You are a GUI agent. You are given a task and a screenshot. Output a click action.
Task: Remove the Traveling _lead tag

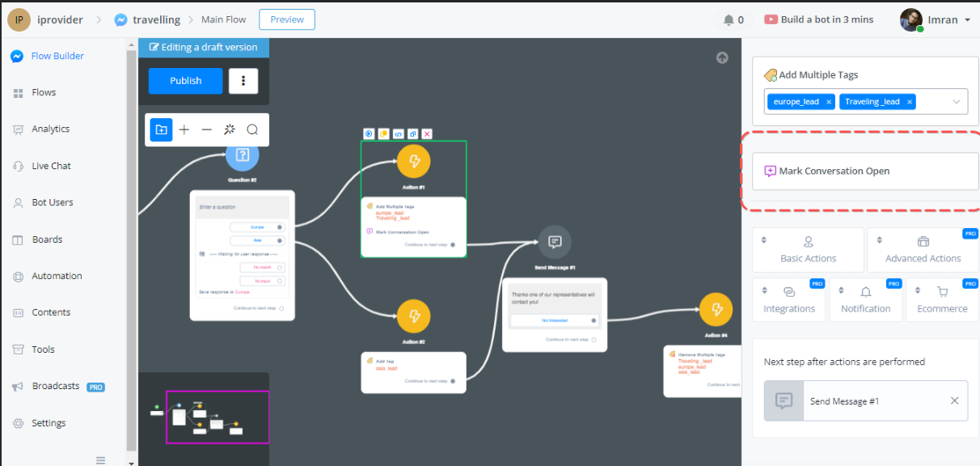(909, 102)
